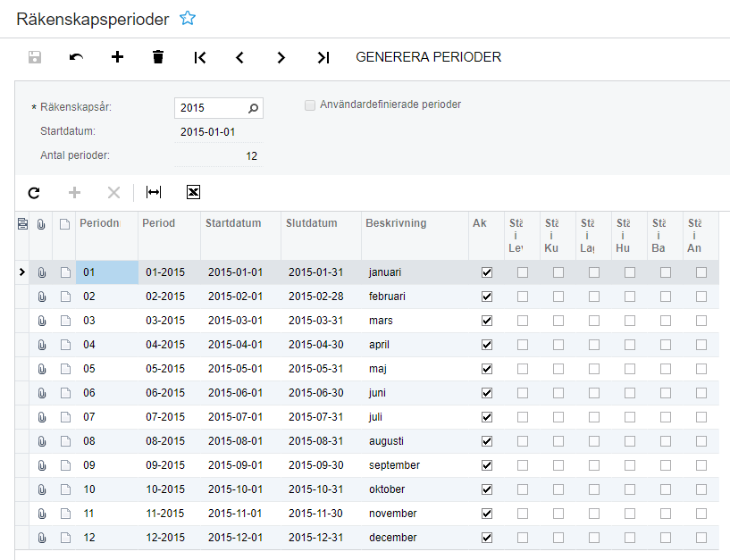Screen dimensions: 730x560
Task: Click the trash delete icon
Action: click(x=158, y=57)
